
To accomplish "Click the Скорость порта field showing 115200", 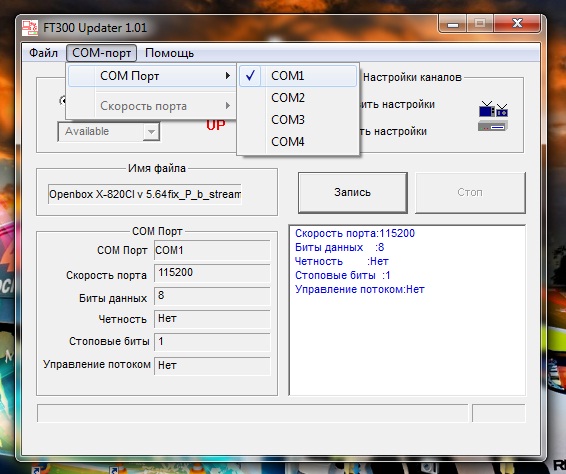I will pos(212,273).
